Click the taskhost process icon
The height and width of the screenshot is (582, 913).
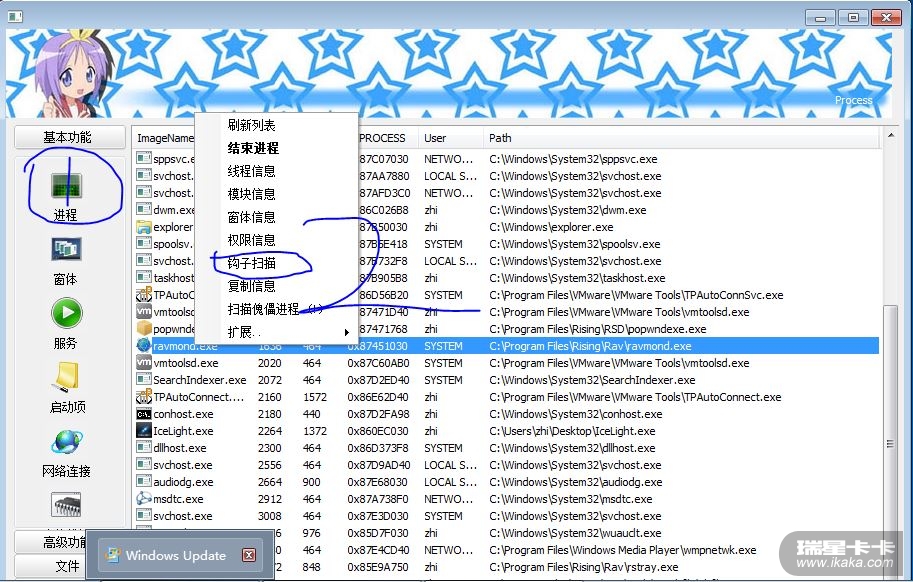point(143,278)
